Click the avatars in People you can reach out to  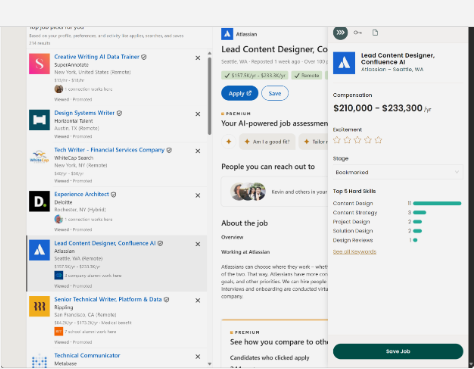[248, 192]
